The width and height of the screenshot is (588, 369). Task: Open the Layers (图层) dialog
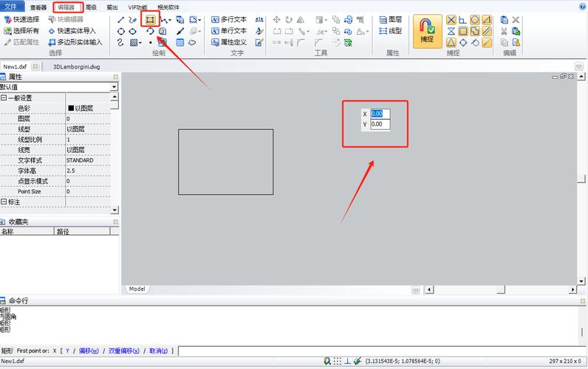tap(391, 19)
